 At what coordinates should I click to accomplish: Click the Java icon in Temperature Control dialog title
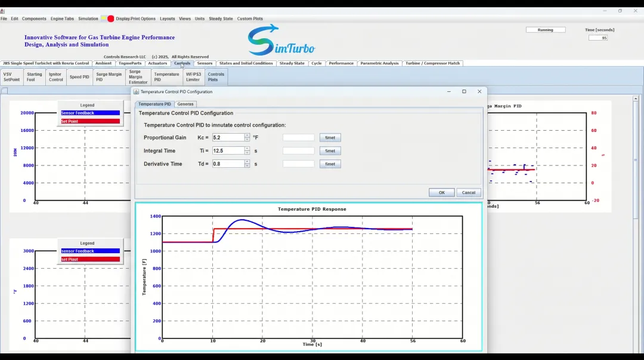(137, 92)
